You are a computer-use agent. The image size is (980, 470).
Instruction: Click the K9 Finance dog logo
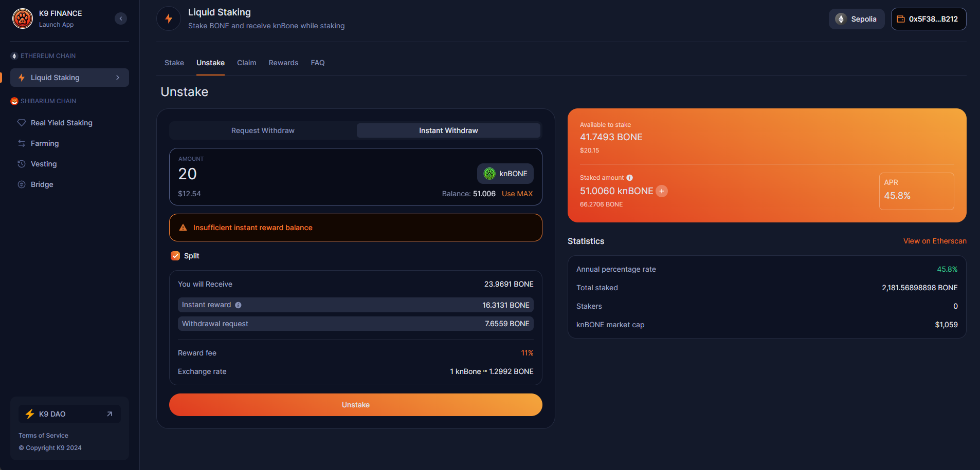pyautogui.click(x=23, y=18)
